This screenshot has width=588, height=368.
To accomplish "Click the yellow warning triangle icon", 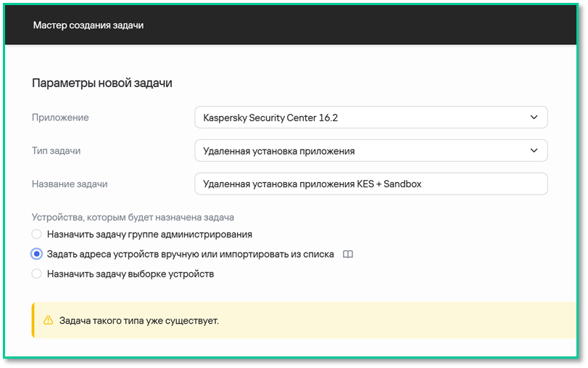I will click(x=49, y=320).
